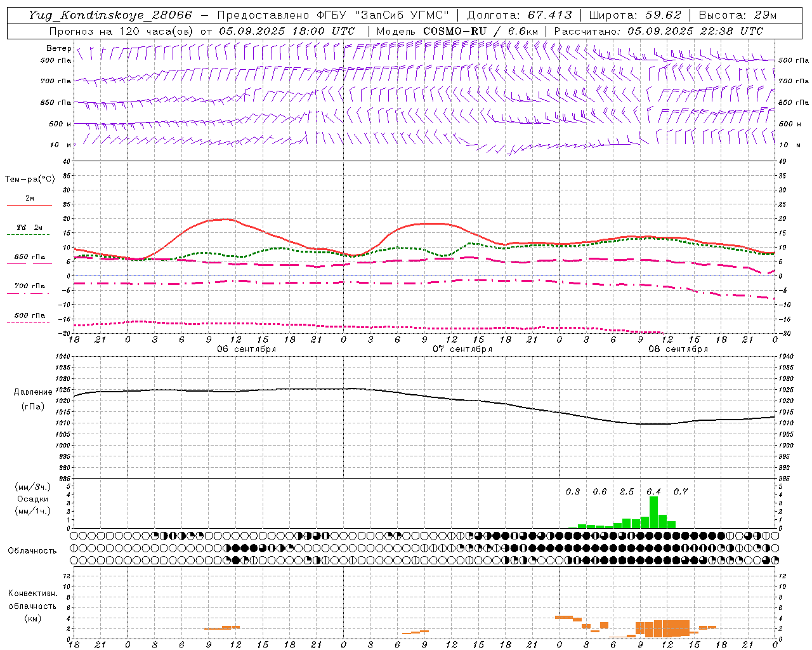Click the Осадки precipitation label
The width and height of the screenshot is (812, 650).
[33, 499]
